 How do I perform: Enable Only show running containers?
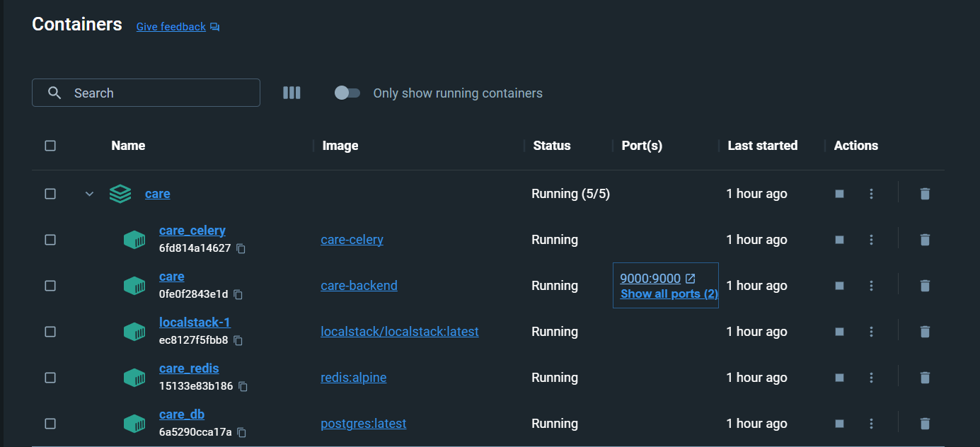click(347, 93)
